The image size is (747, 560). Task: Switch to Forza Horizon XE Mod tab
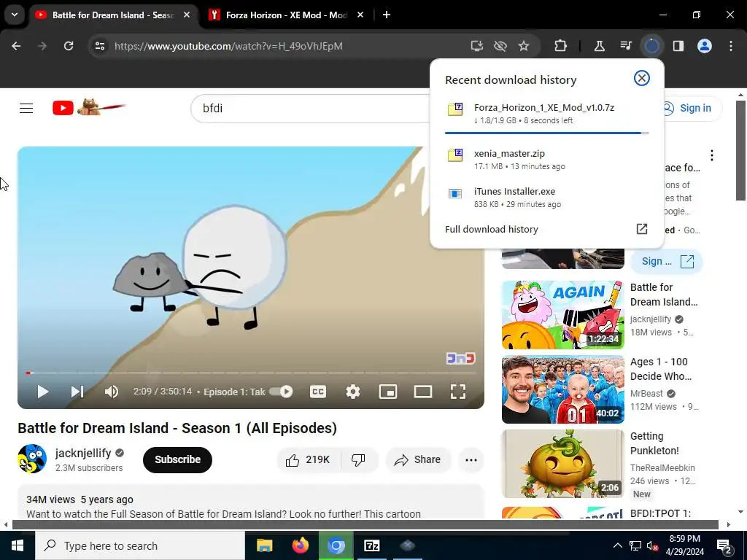coord(285,15)
